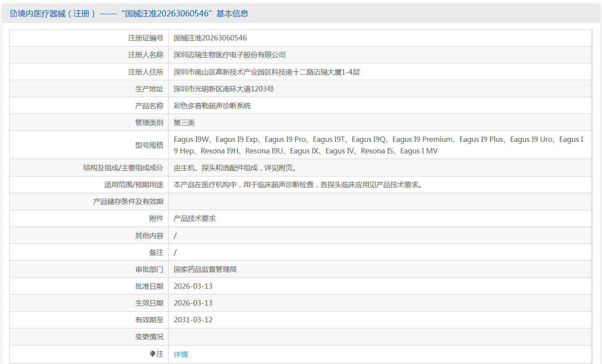This screenshot has height=364, width=602.
Task: Select the 注册证编号 label
Action: point(146,38)
